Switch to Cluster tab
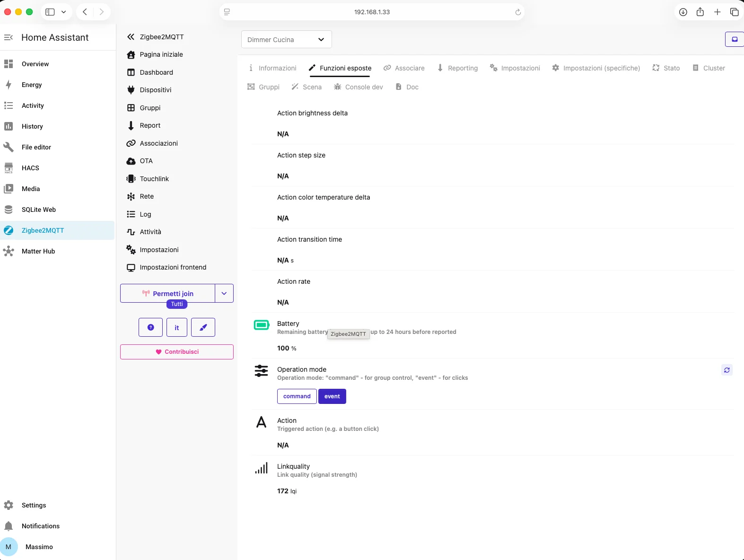Viewport: 744px width, 560px height. (709, 68)
